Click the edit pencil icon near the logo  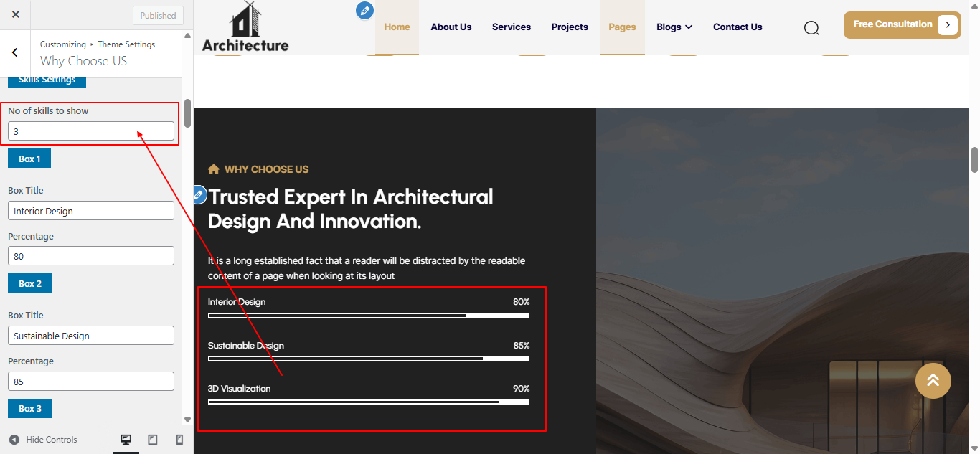365,10
